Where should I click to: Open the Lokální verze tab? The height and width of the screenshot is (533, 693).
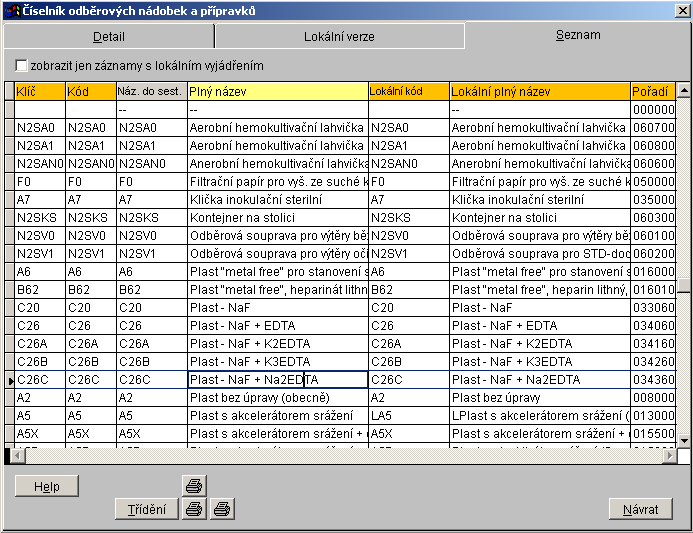339,37
